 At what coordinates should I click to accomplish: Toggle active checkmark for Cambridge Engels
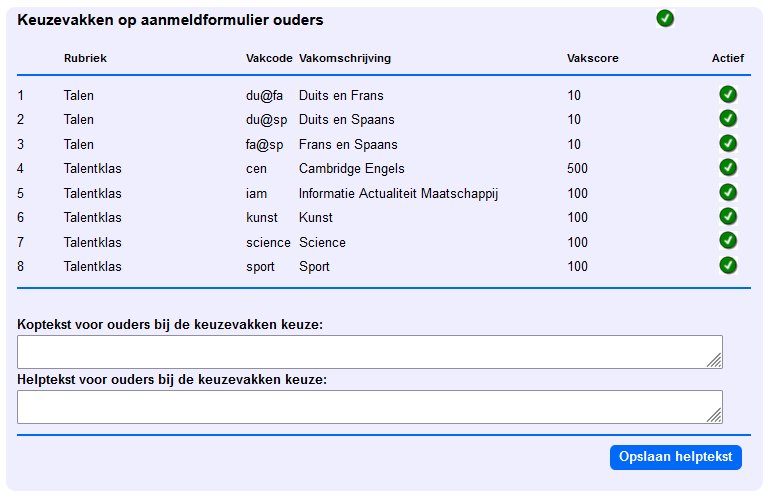(728, 167)
